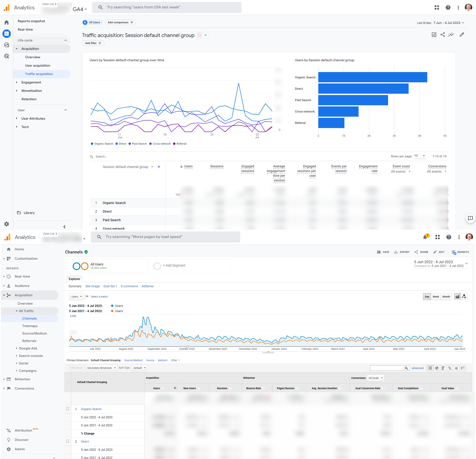Open the Secondary dimension dropdown
The width and height of the screenshot is (476, 459).
[x=101, y=368]
